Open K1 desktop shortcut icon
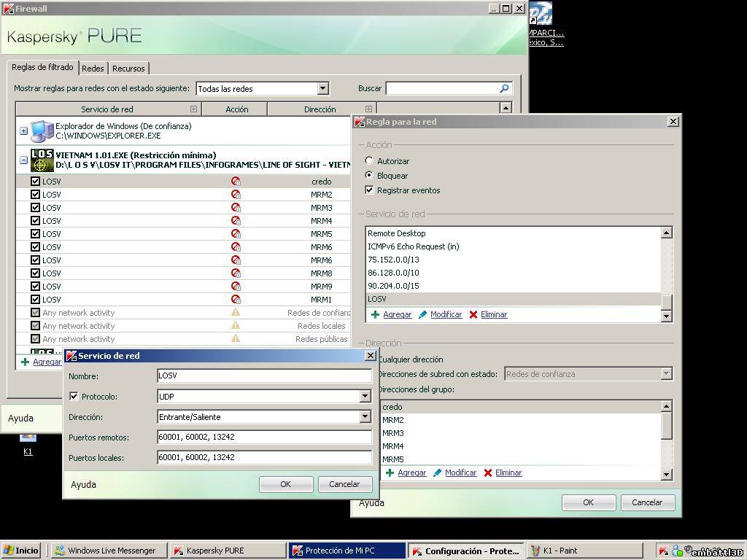Image resolution: width=747 pixels, height=560 pixels. coord(28,443)
